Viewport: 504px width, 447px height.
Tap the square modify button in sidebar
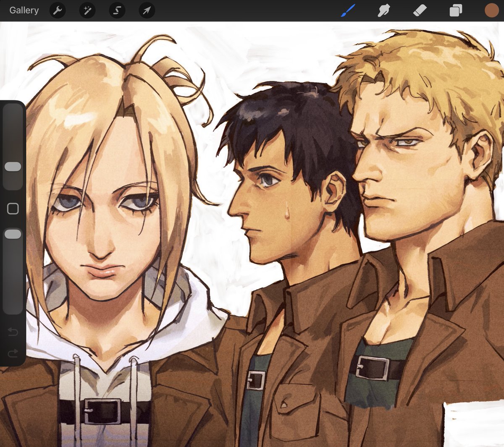(x=13, y=209)
